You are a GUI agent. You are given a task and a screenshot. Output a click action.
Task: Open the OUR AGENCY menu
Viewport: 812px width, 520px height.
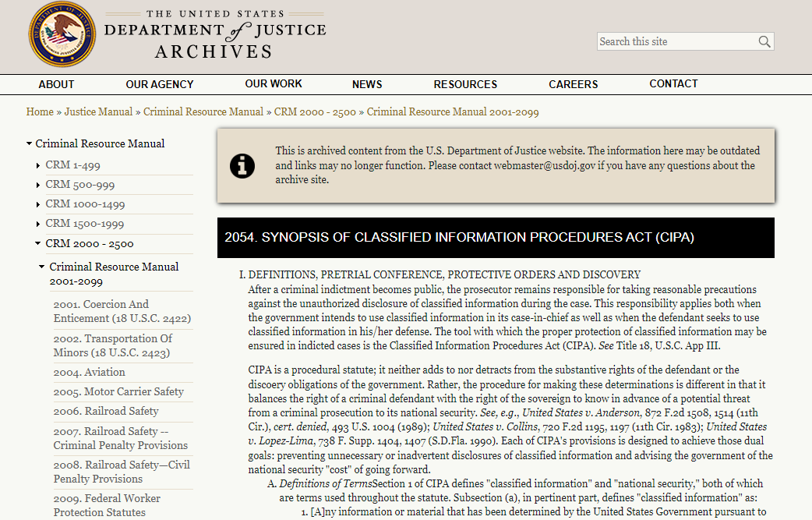click(160, 84)
